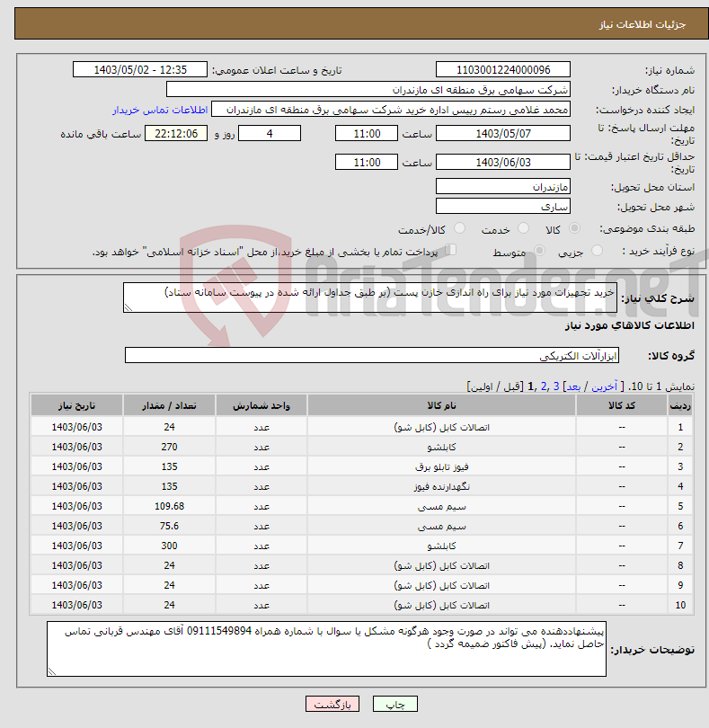Click the delivery province مازندران field
This screenshot has width=709, height=728.
pyautogui.click(x=503, y=187)
